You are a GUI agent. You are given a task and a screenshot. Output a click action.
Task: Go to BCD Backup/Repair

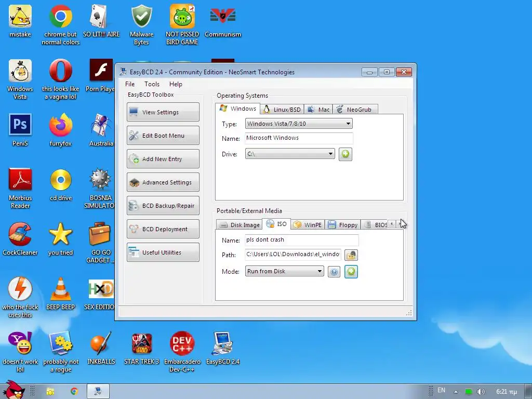pos(163,206)
